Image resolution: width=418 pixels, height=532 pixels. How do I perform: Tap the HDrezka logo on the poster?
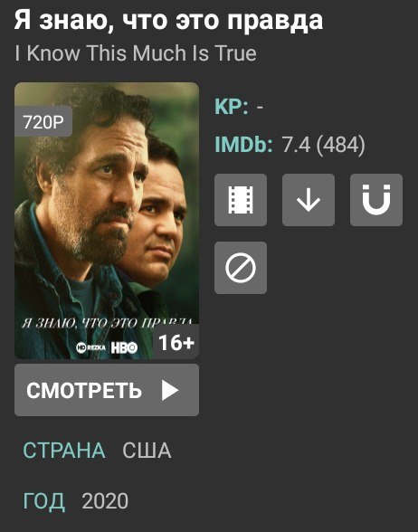90,347
